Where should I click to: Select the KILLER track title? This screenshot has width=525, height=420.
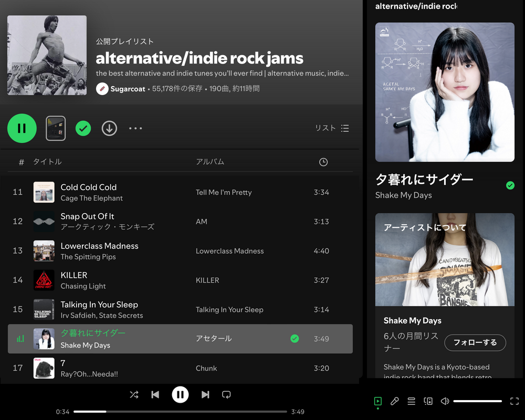pos(73,275)
